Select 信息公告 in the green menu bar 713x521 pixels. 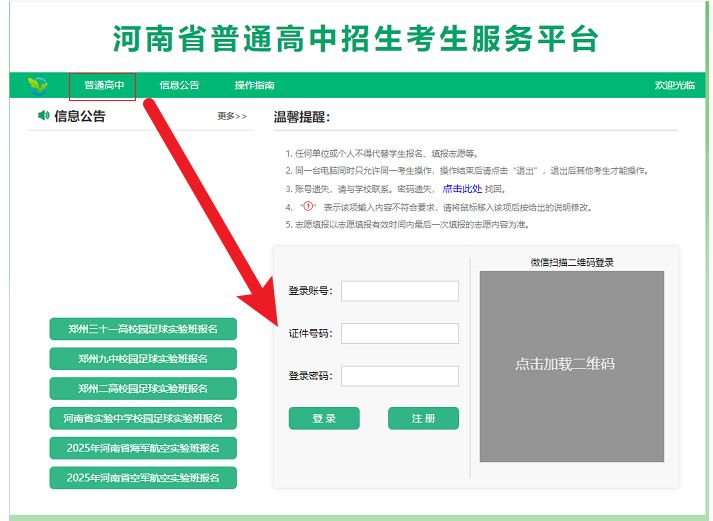[x=179, y=86]
